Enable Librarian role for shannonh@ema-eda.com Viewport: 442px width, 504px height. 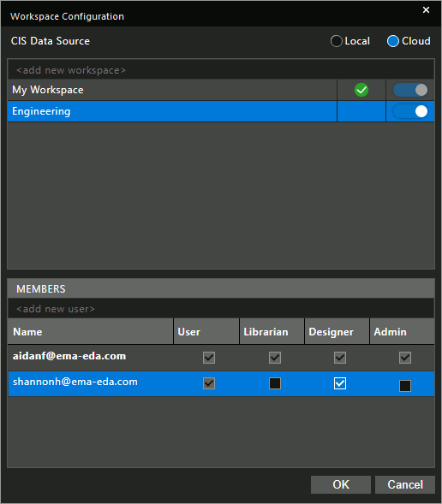(275, 383)
